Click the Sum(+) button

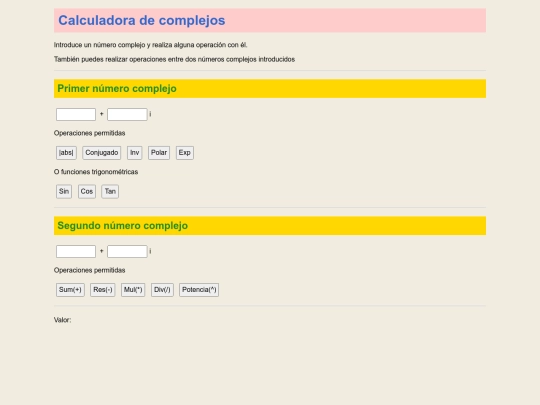(x=70, y=290)
